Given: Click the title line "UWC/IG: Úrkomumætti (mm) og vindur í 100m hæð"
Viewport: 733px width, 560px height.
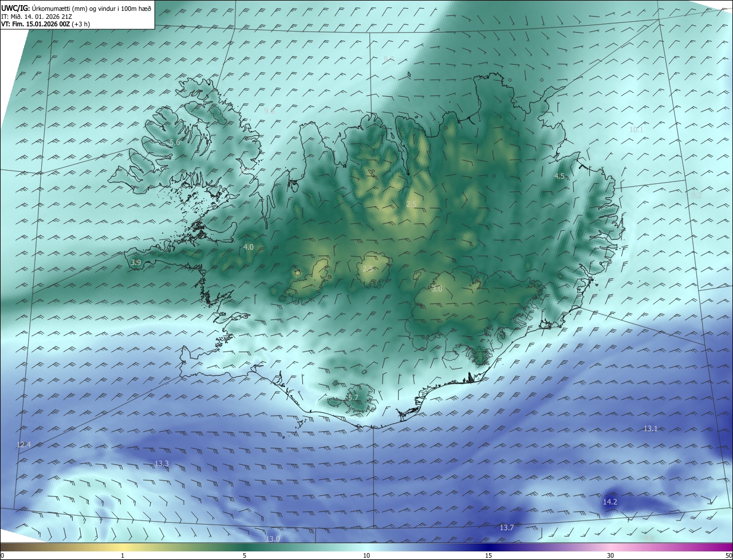Looking at the screenshot, I should click(x=76, y=8).
